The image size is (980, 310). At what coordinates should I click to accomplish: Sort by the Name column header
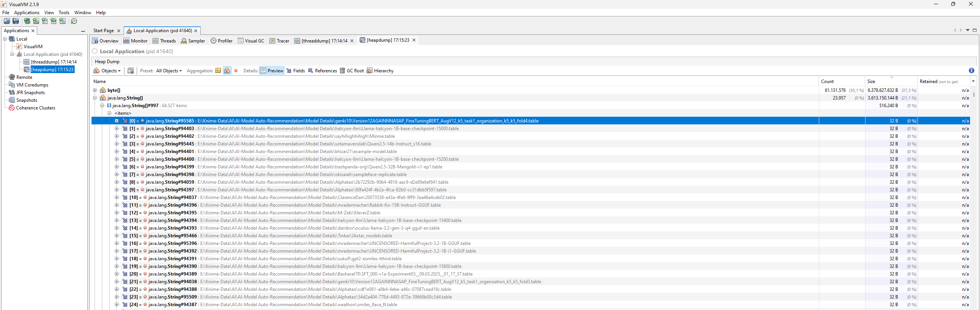[455, 81]
